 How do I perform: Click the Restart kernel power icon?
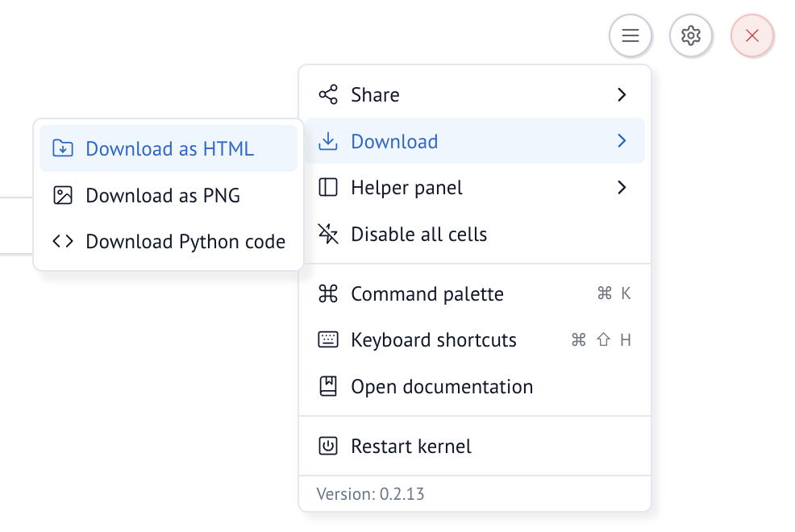tap(328, 447)
